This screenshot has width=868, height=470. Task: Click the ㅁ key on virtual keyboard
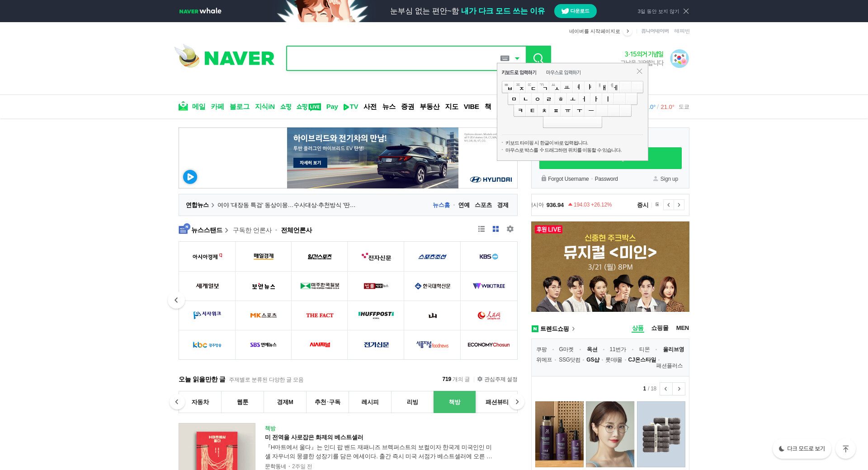[x=514, y=99]
